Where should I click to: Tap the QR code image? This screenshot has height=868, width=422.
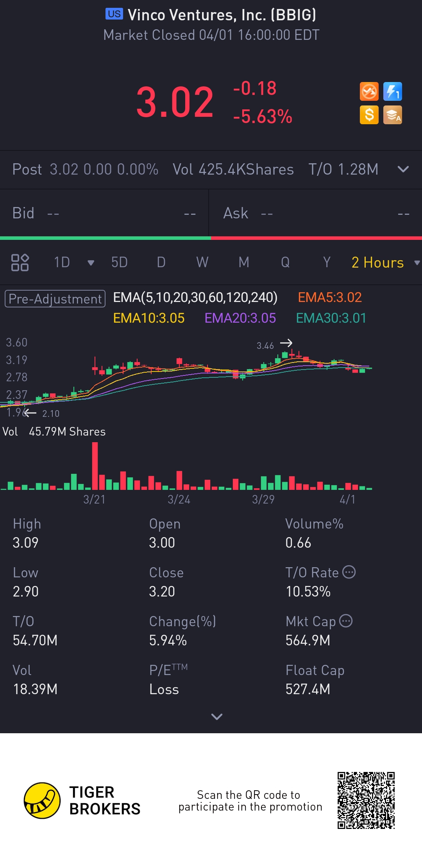[366, 800]
